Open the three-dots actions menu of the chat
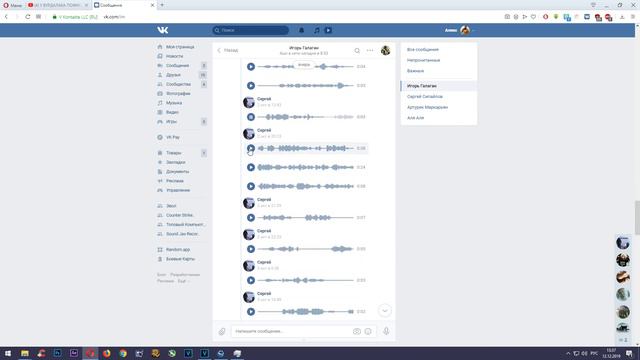The image size is (640, 360). pyautogui.click(x=370, y=51)
